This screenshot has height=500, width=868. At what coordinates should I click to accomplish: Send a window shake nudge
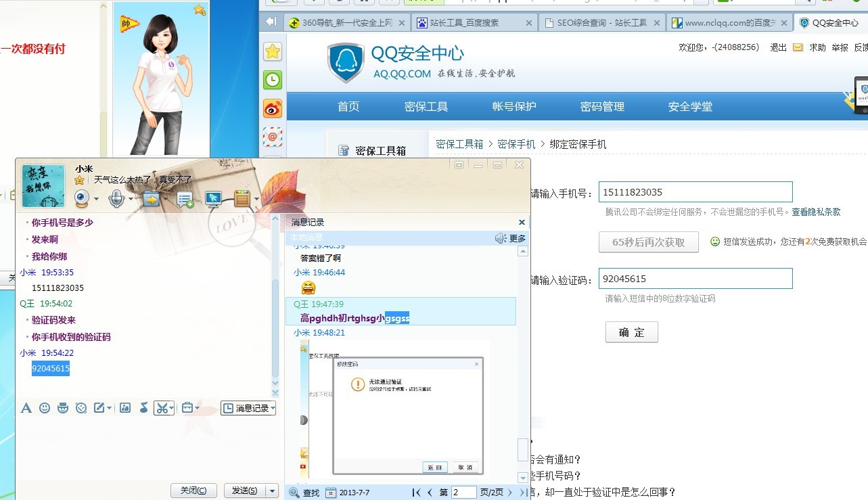(81, 408)
